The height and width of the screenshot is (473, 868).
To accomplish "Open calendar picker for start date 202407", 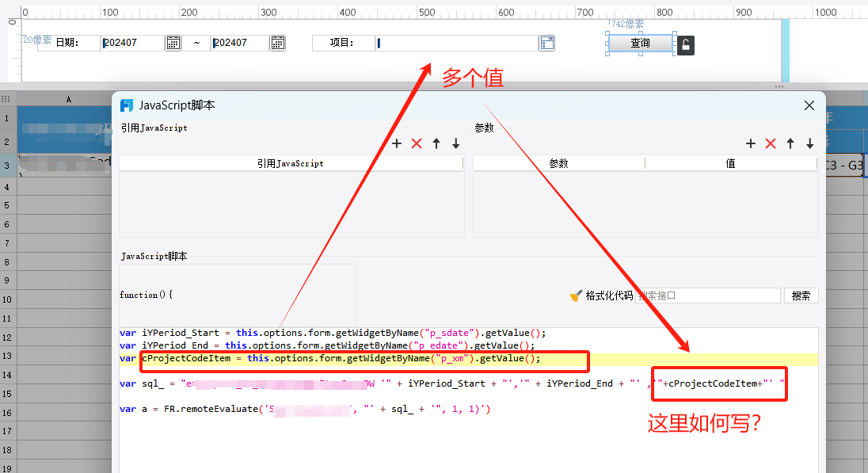I will 173,43.
